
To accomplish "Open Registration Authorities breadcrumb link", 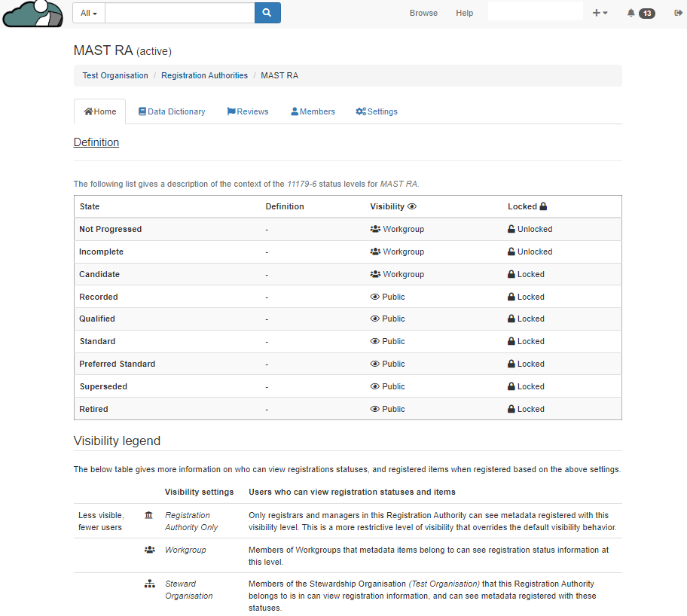I will point(204,75).
